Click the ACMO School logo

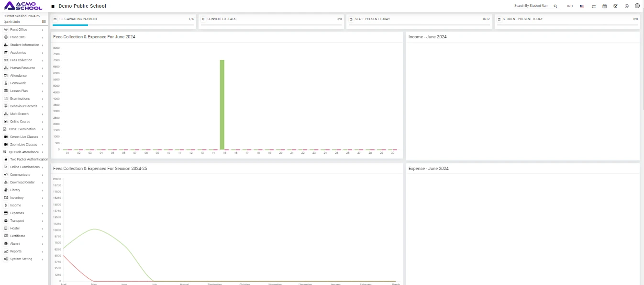point(23,6)
